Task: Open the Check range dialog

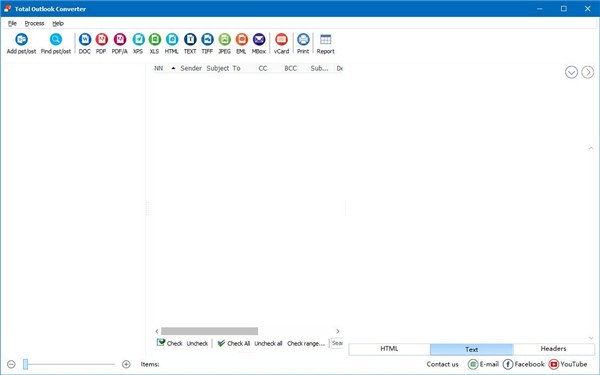Action: (x=306, y=343)
